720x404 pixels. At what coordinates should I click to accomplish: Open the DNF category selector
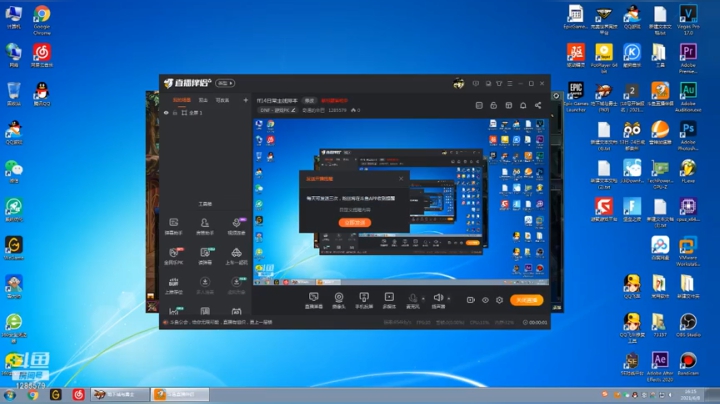pyautogui.click(x=277, y=110)
